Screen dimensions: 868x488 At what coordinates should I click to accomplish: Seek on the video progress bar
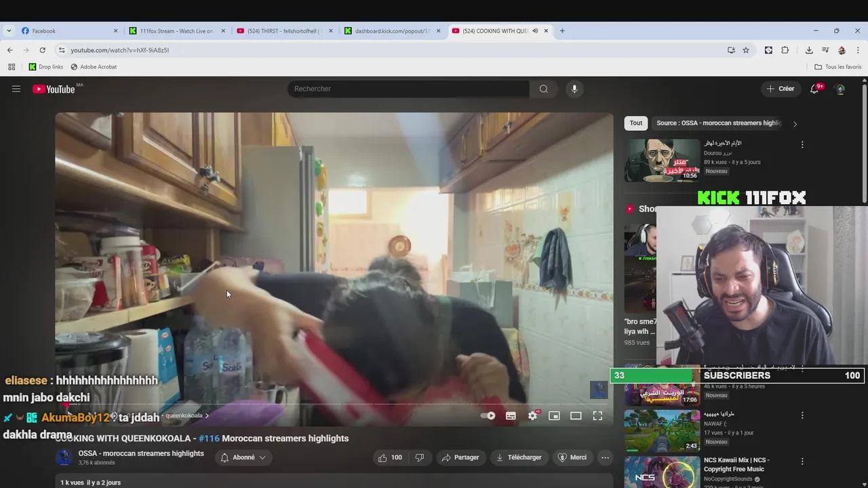point(334,405)
